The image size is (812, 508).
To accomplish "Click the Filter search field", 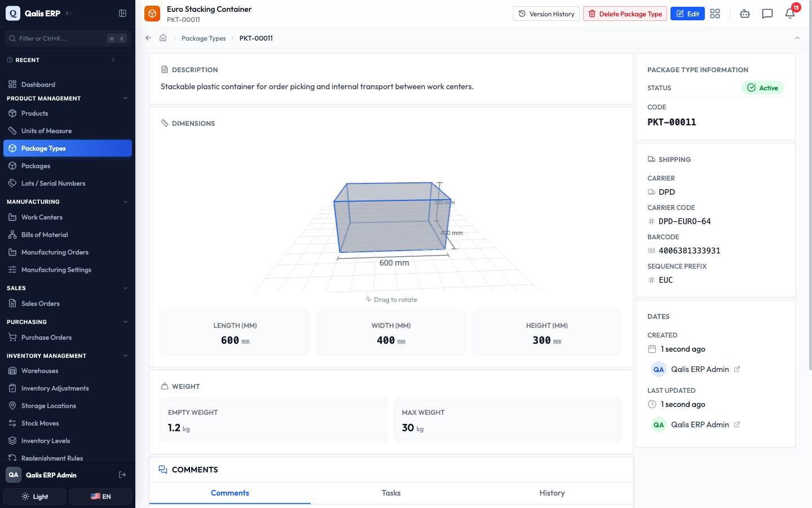I will pyautogui.click(x=68, y=38).
